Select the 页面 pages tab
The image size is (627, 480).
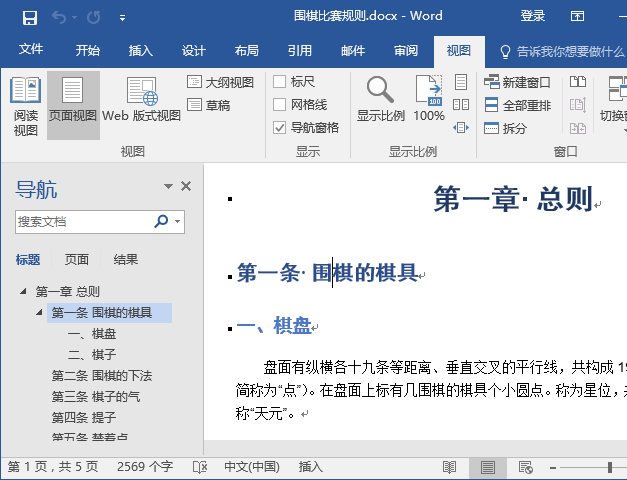[76, 260]
